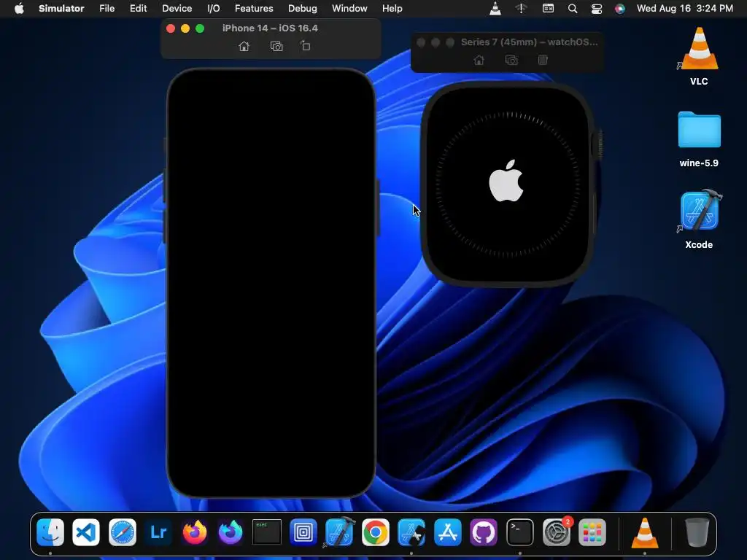This screenshot has width=747, height=560.
Task: Open Finder from the Dock
Action: click(50, 532)
